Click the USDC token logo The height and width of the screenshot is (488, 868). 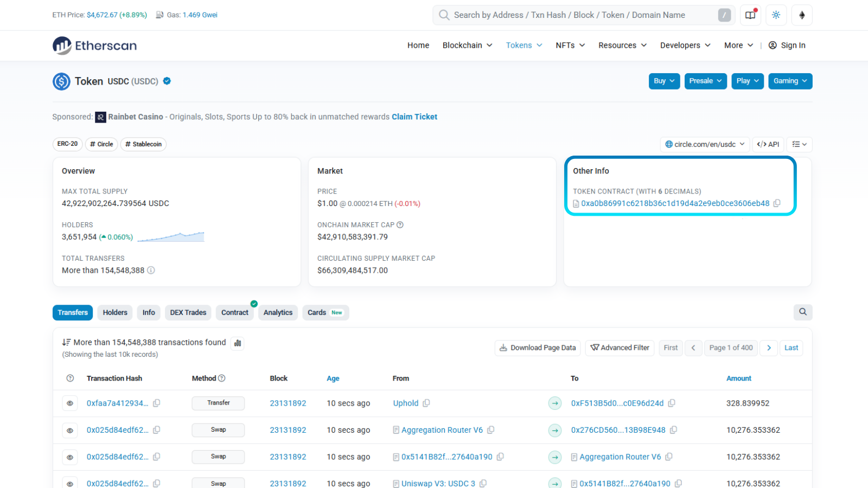[61, 81]
